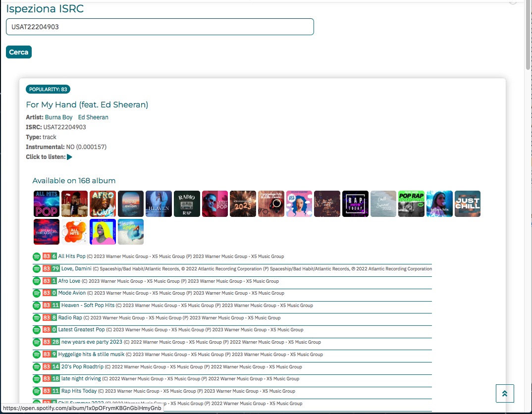Image resolution: width=532 pixels, height=414 pixels.
Task: Click Spotify icon beside Heaven - Soft Pop Hits
Action: (x=37, y=306)
